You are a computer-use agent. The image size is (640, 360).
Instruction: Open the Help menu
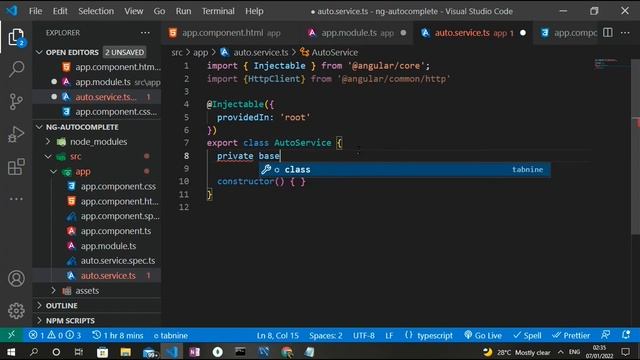pyautogui.click(x=254, y=11)
